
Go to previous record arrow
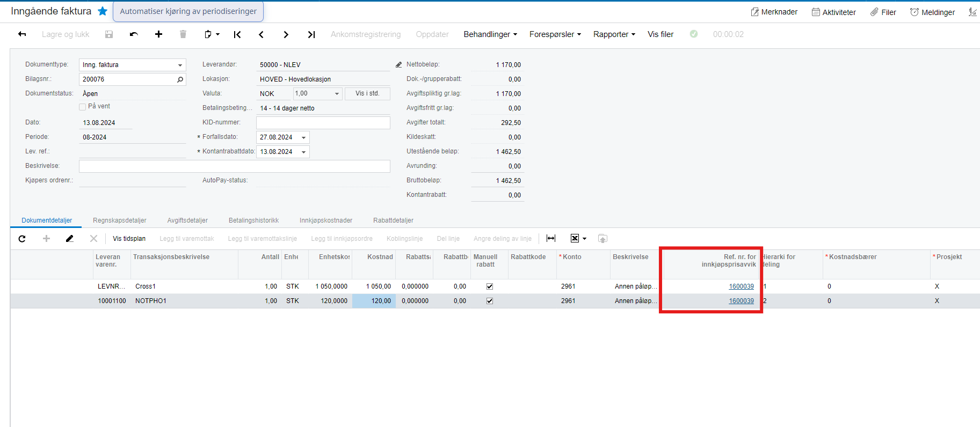point(261,34)
